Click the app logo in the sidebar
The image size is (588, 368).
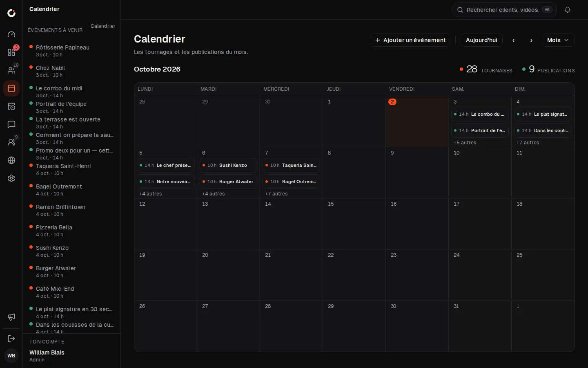pos(11,13)
